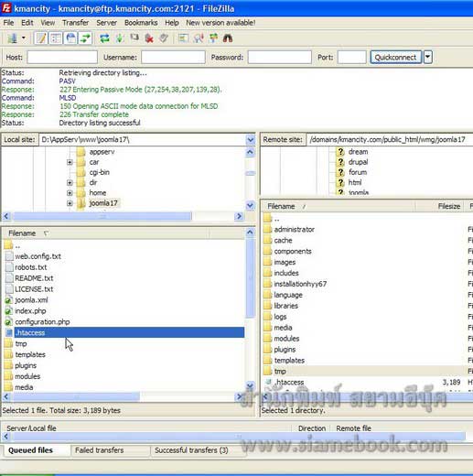
Task: Focus the Port input field
Action: pos(351,57)
